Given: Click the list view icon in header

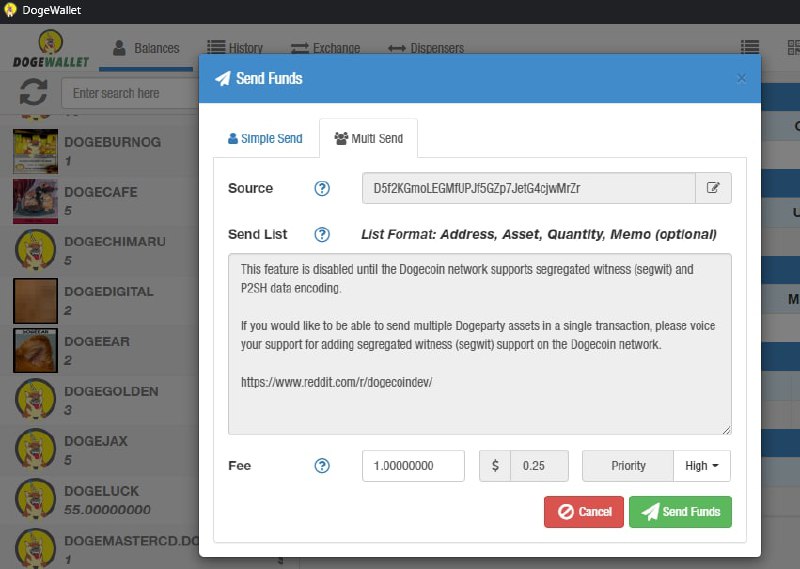Looking at the screenshot, I should 749,47.
